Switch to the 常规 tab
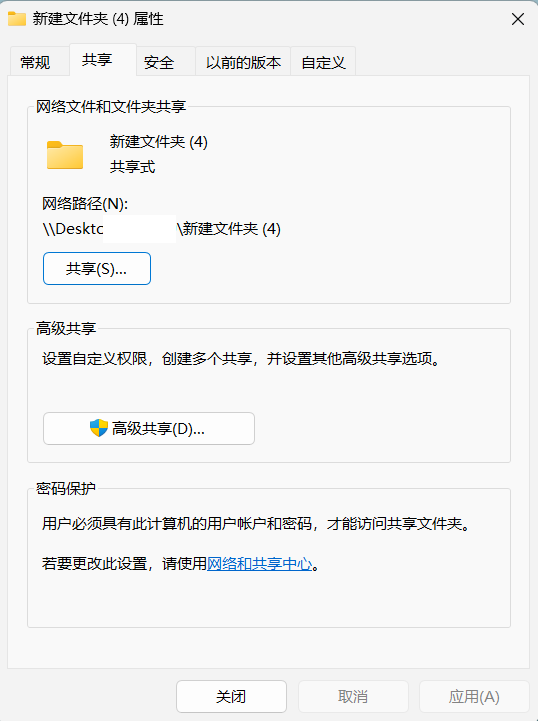 point(35,62)
